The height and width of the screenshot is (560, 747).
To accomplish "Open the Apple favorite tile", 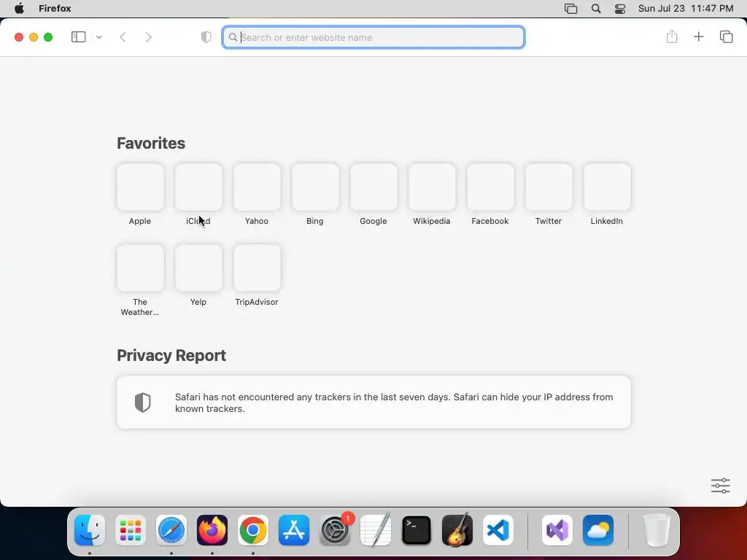I will click(x=140, y=187).
